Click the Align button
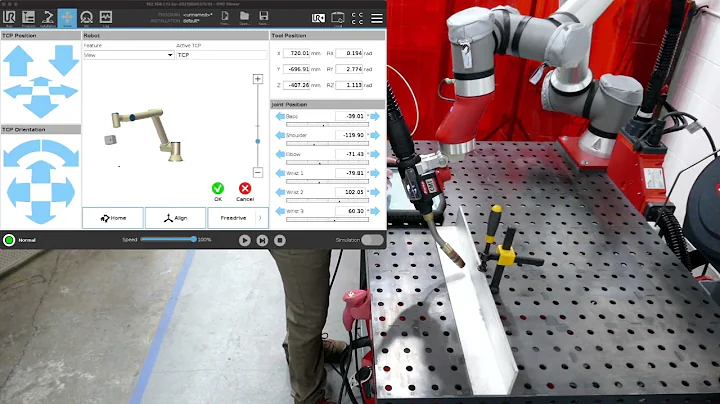 175,218
